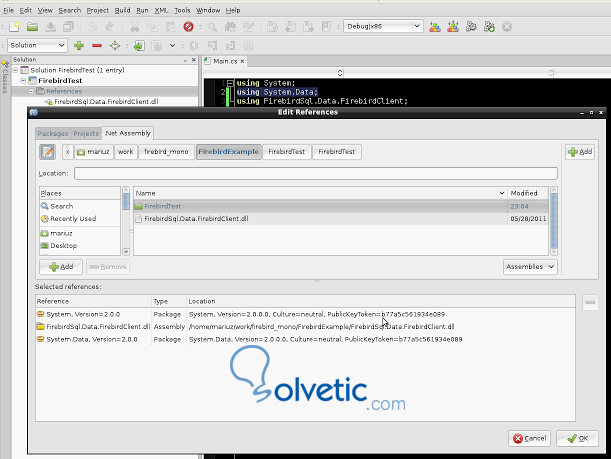Select the System, Version=2.0.0 reference row
Screen dimensions: 611x459
[x=305, y=314]
